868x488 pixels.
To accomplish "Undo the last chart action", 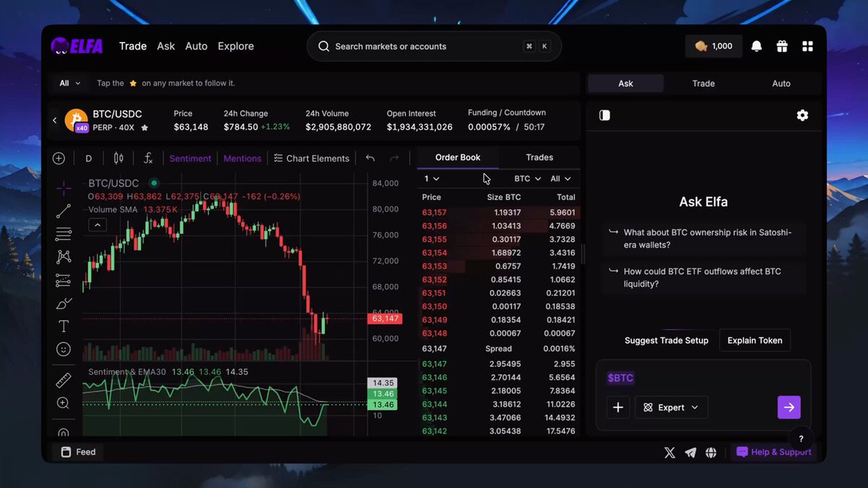I will pos(370,159).
